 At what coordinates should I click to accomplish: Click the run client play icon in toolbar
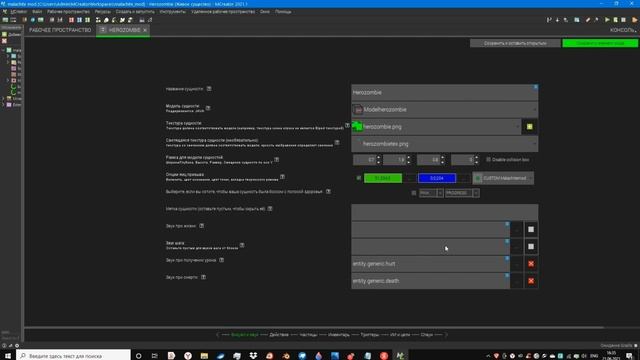pos(607,20)
